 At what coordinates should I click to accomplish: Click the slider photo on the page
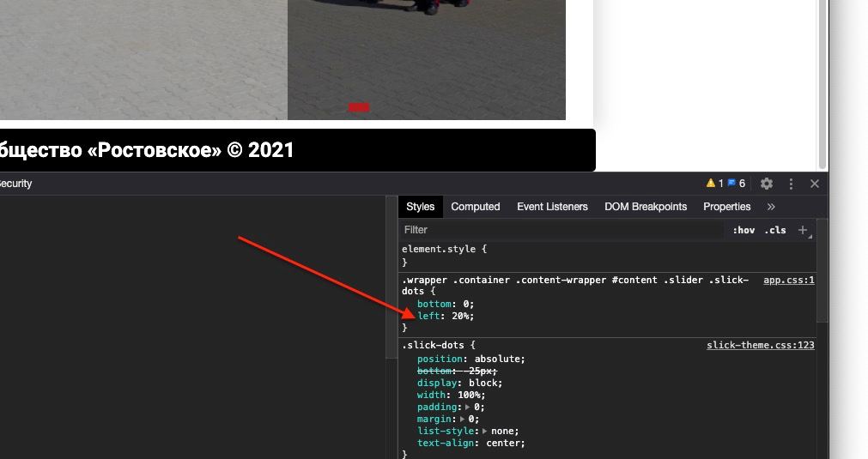pos(282,60)
